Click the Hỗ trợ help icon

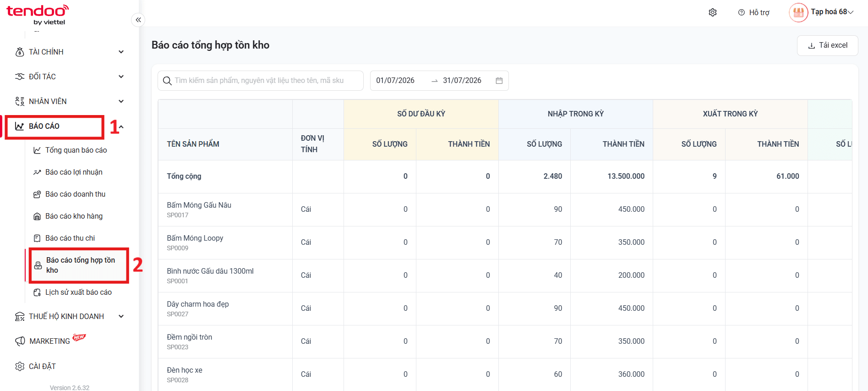pyautogui.click(x=741, y=12)
